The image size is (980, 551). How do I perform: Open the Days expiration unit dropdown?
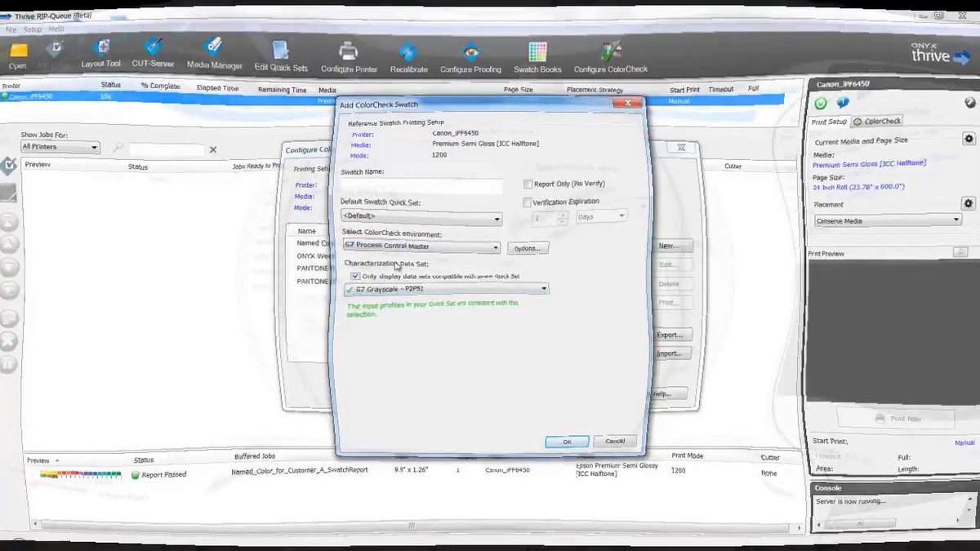pos(601,216)
